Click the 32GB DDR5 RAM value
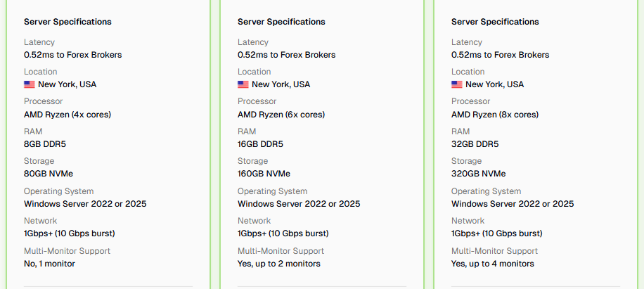 (x=475, y=144)
